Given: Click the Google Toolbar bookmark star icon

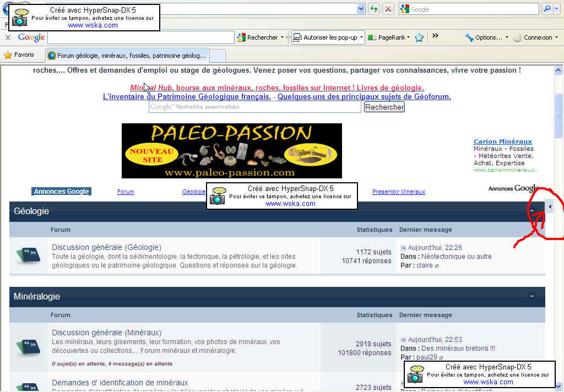Looking at the screenshot, I should (x=419, y=37).
